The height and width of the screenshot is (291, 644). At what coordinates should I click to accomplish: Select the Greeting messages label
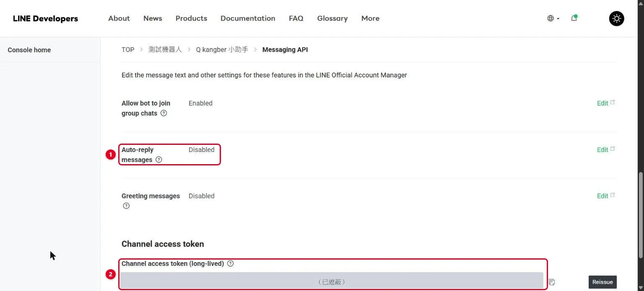click(x=151, y=196)
